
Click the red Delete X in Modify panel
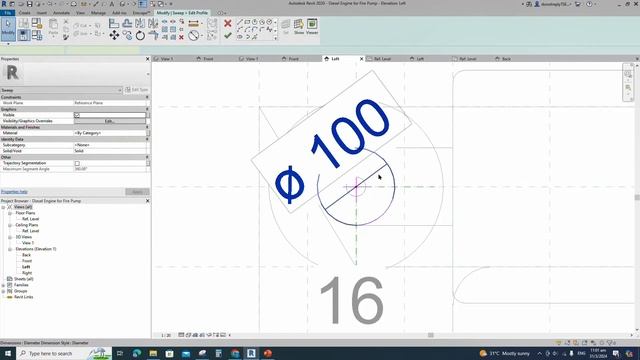pos(181,37)
